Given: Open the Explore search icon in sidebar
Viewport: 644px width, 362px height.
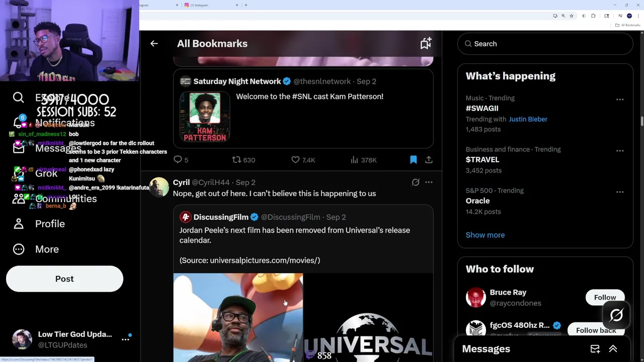Looking at the screenshot, I should point(19,98).
